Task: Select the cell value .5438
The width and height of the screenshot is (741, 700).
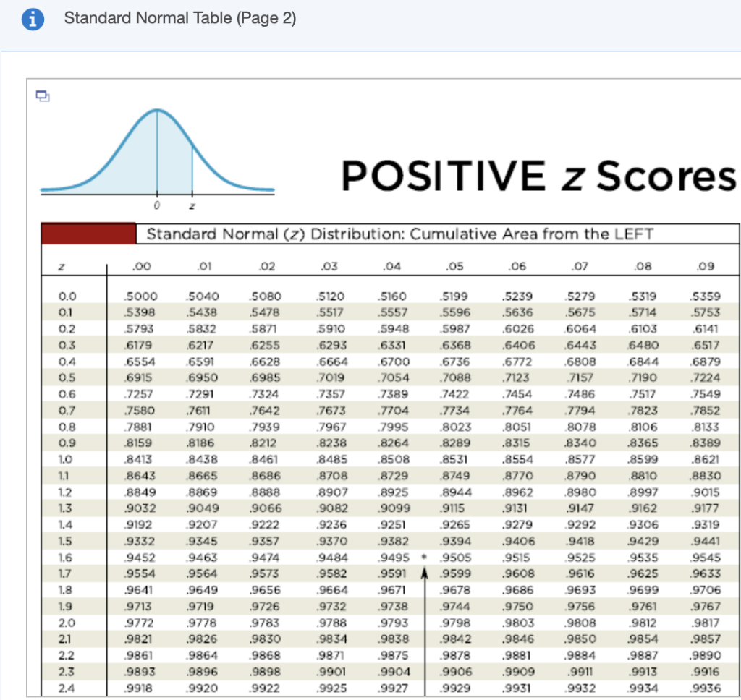Action: click(202, 312)
